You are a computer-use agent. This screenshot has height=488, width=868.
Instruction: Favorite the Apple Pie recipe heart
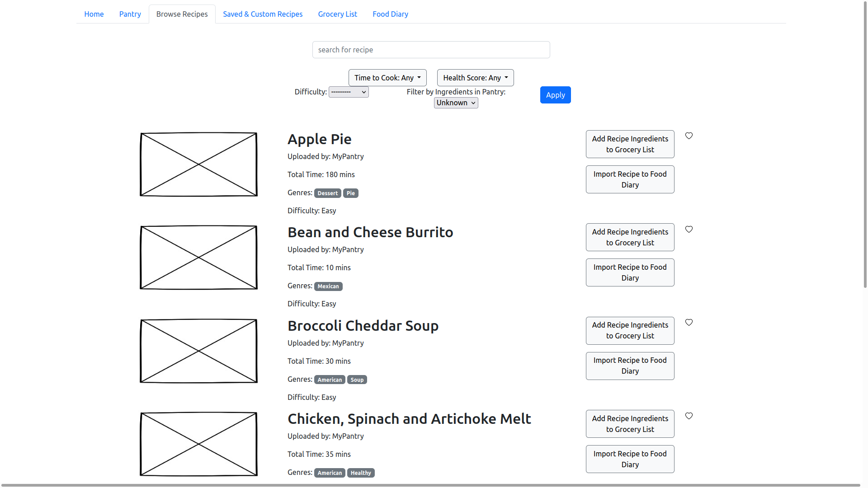tap(689, 136)
